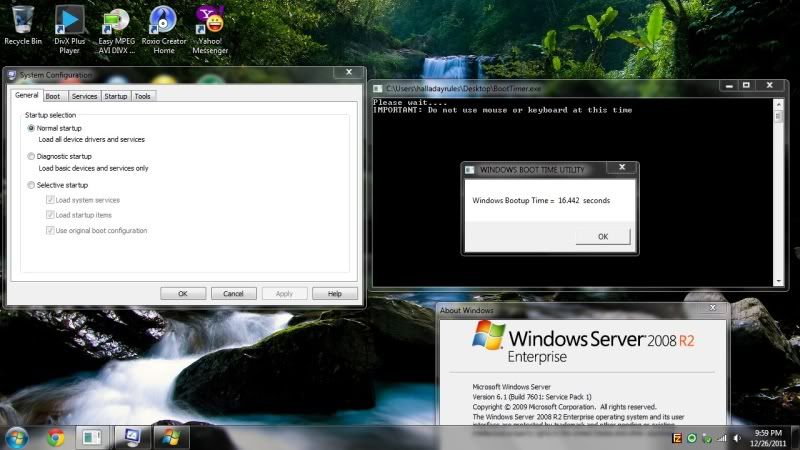Switch to System Configuration taskbar button
This screenshot has width=800, height=450.
(132, 438)
